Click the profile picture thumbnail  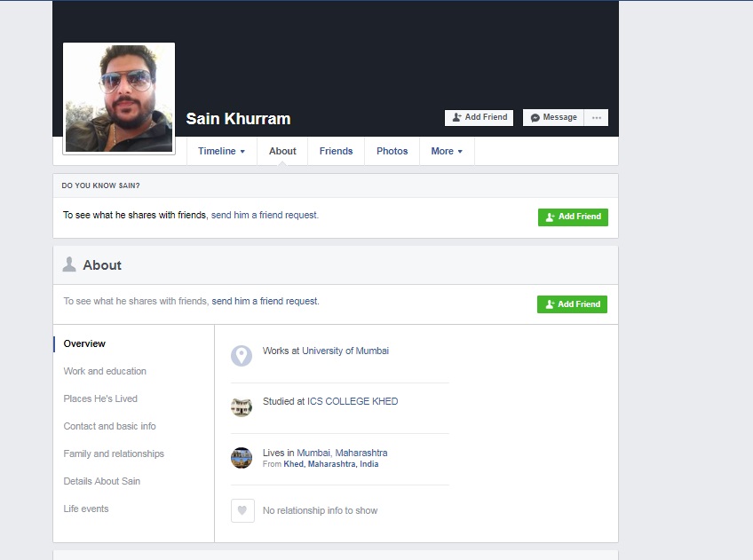click(x=119, y=99)
